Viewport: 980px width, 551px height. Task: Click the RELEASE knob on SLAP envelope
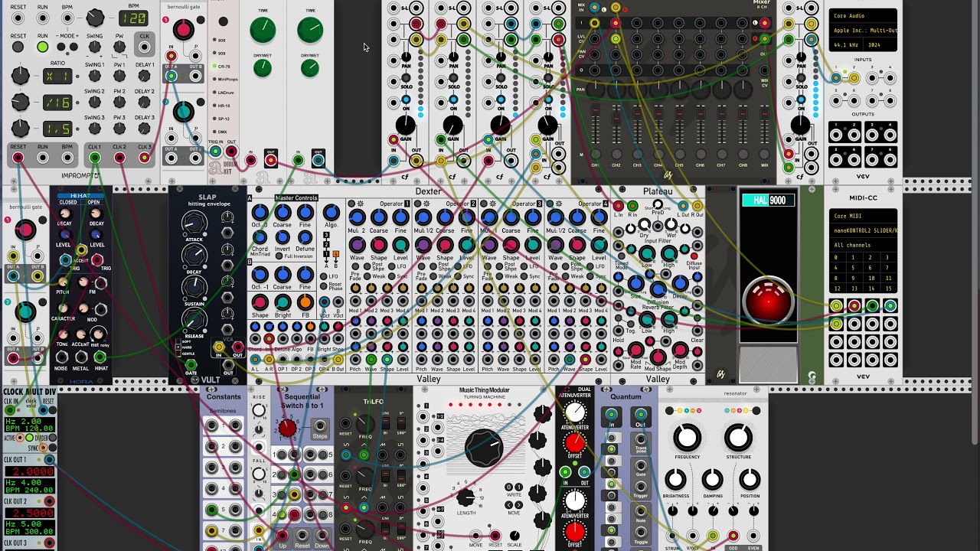pyautogui.click(x=194, y=319)
